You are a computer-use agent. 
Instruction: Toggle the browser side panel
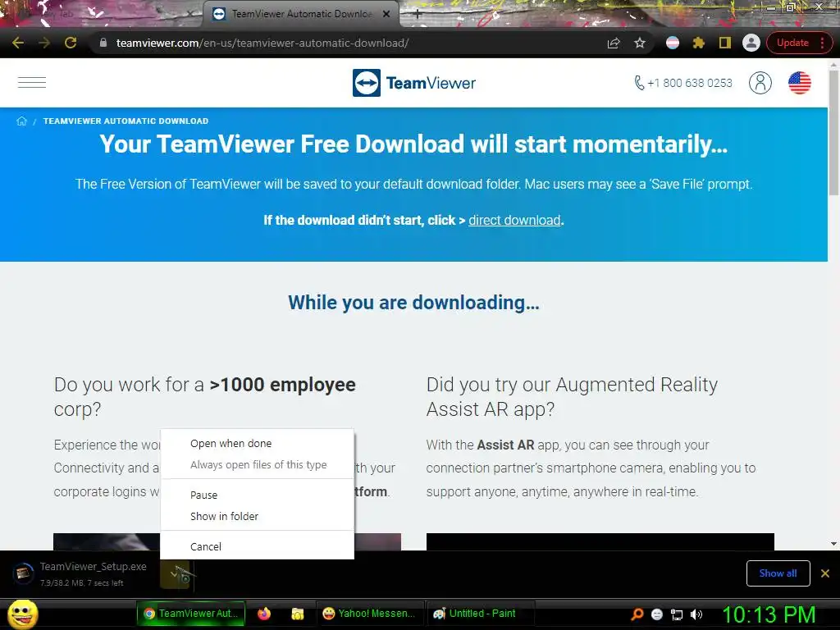pos(725,43)
